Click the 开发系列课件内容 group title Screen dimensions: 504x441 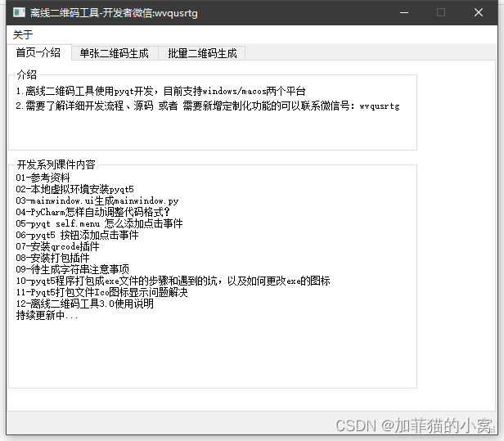click(x=56, y=164)
